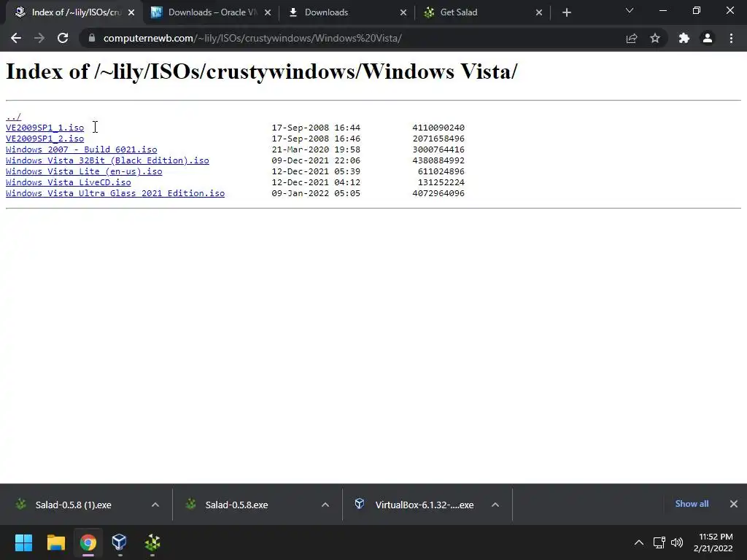The height and width of the screenshot is (560, 747).
Task: Click Show all downloads
Action: pyautogui.click(x=692, y=504)
